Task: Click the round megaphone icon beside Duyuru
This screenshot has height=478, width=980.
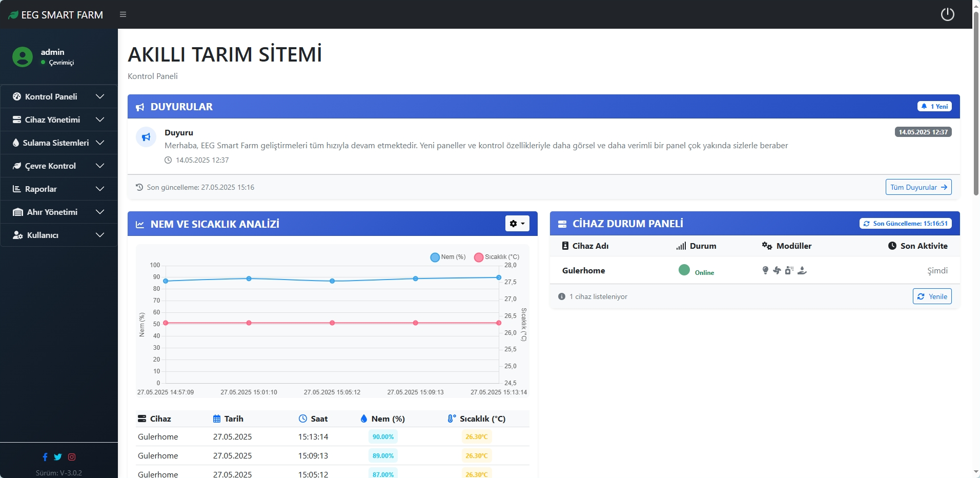Action: (x=146, y=137)
